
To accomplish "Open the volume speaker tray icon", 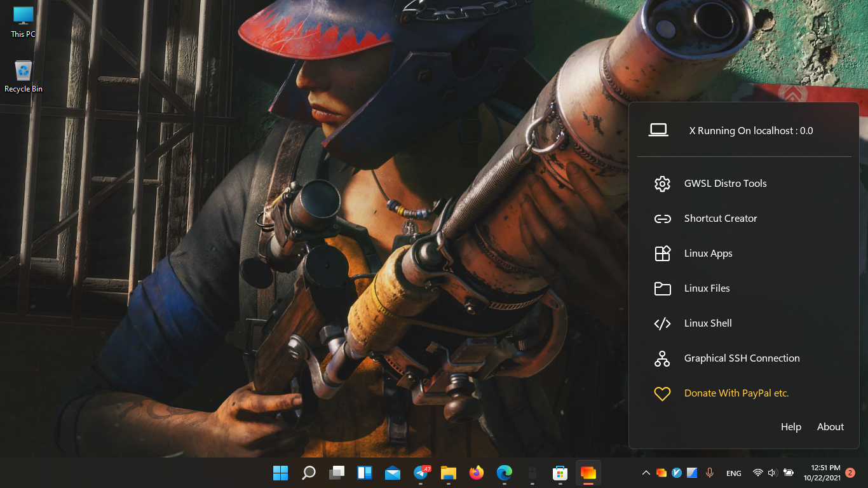I will pyautogui.click(x=773, y=473).
